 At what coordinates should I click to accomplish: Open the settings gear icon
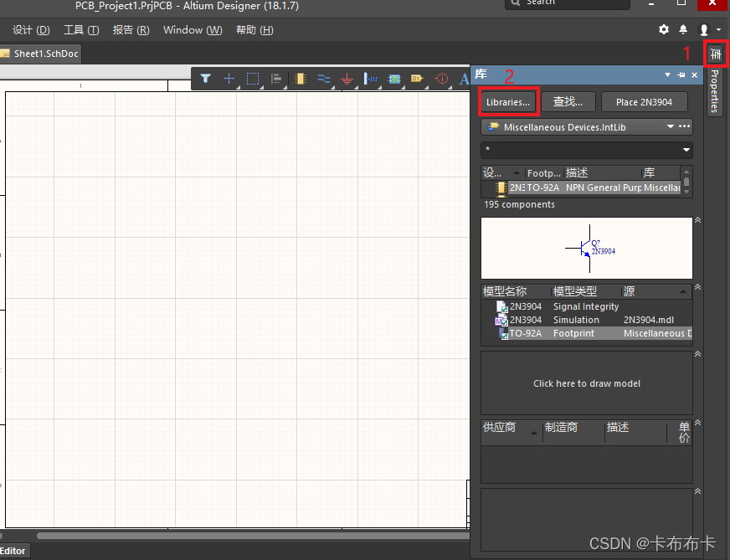664,29
